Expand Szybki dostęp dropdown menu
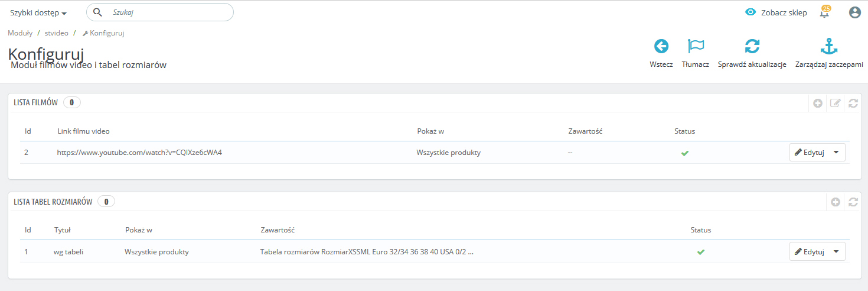 pos(38,13)
